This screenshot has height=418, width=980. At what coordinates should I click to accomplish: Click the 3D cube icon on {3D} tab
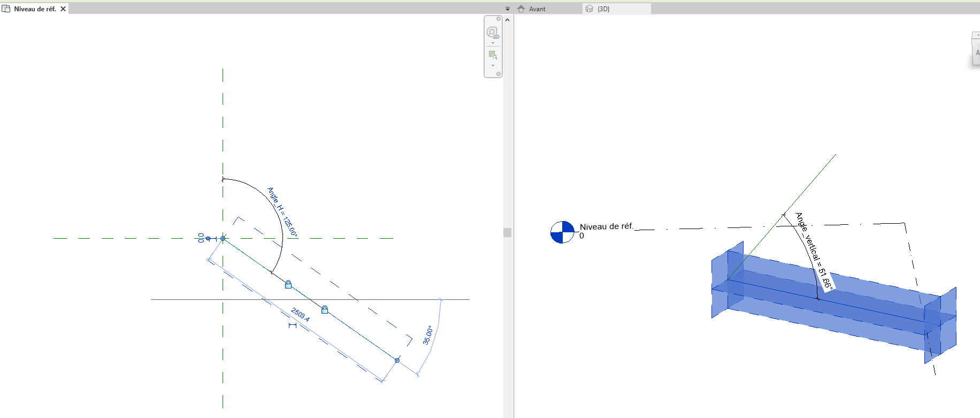[589, 9]
